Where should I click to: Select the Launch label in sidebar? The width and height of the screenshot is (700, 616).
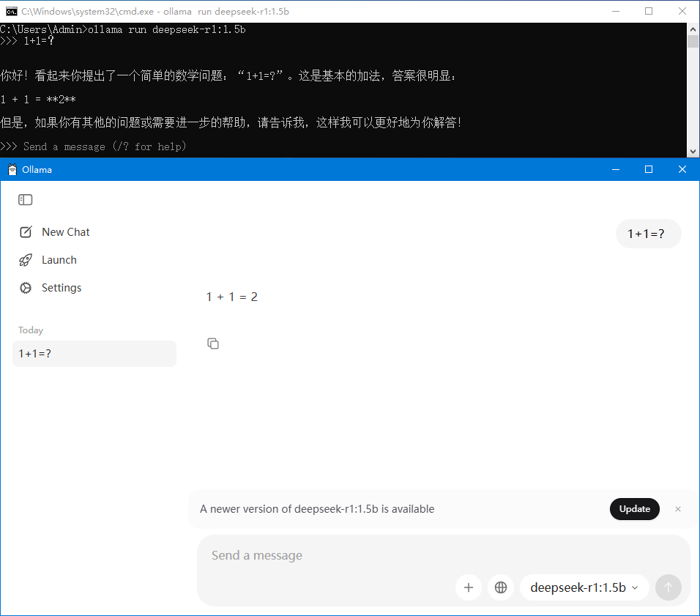59,260
